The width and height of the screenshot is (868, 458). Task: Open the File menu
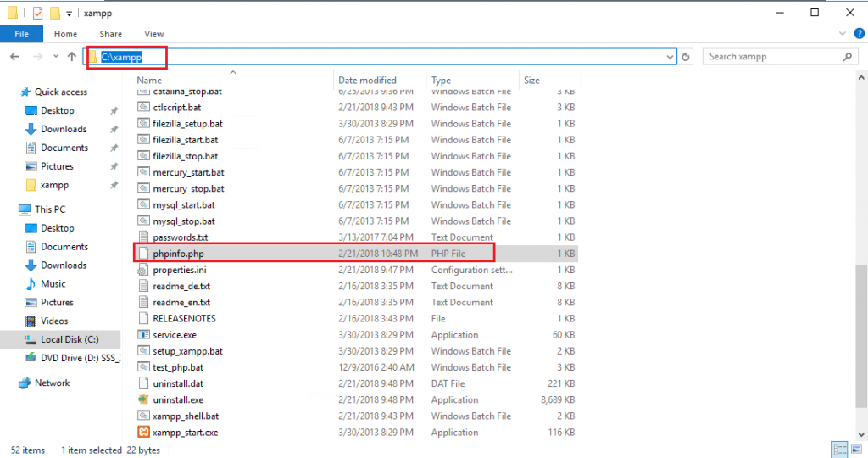pyautogui.click(x=21, y=34)
